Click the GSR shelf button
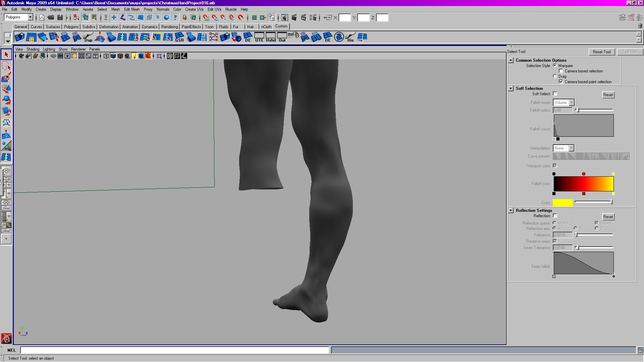644x362 pixels. tap(179, 37)
